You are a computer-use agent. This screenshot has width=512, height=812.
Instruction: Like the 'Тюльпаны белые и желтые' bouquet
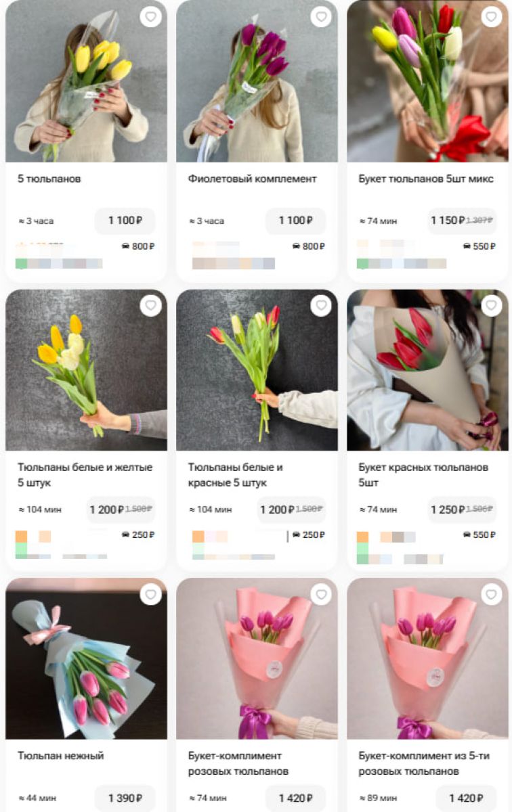pyautogui.click(x=150, y=305)
